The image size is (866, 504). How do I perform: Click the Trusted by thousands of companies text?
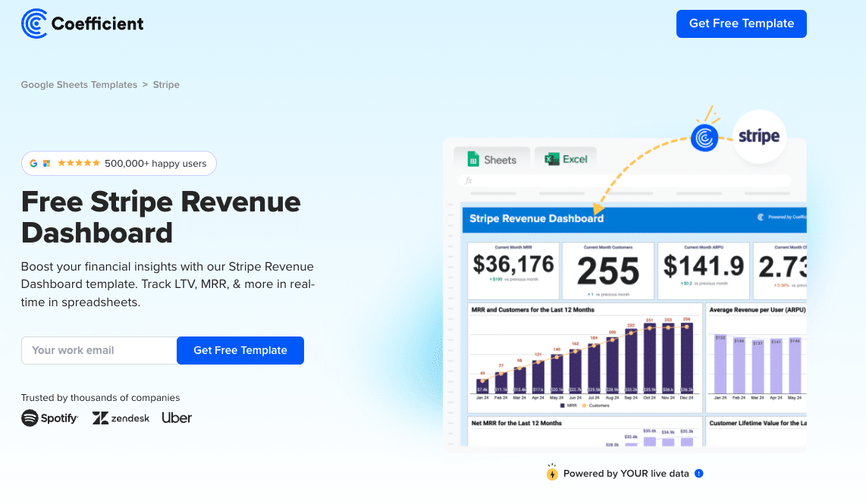101,397
